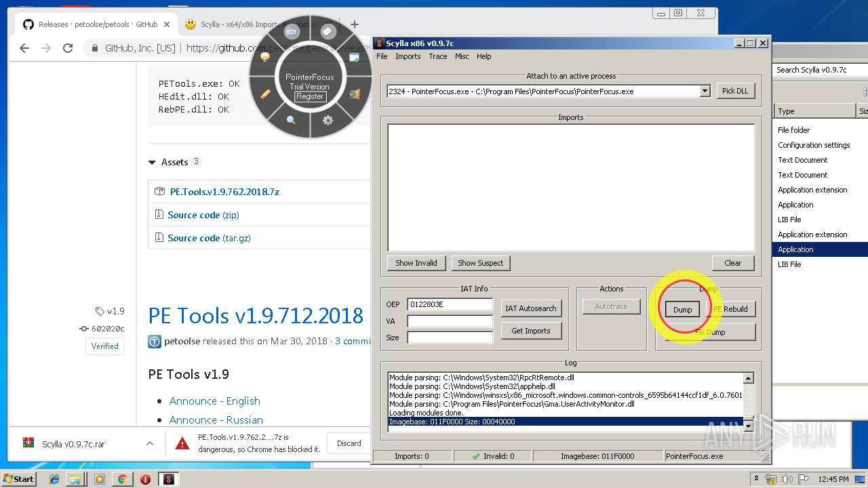
Task: Expand the active process dropdown
Action: point(705,91)
